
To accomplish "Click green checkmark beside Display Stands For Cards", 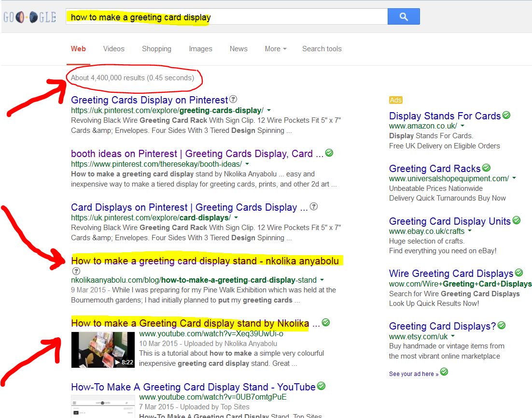I will (x=506, y=115).
